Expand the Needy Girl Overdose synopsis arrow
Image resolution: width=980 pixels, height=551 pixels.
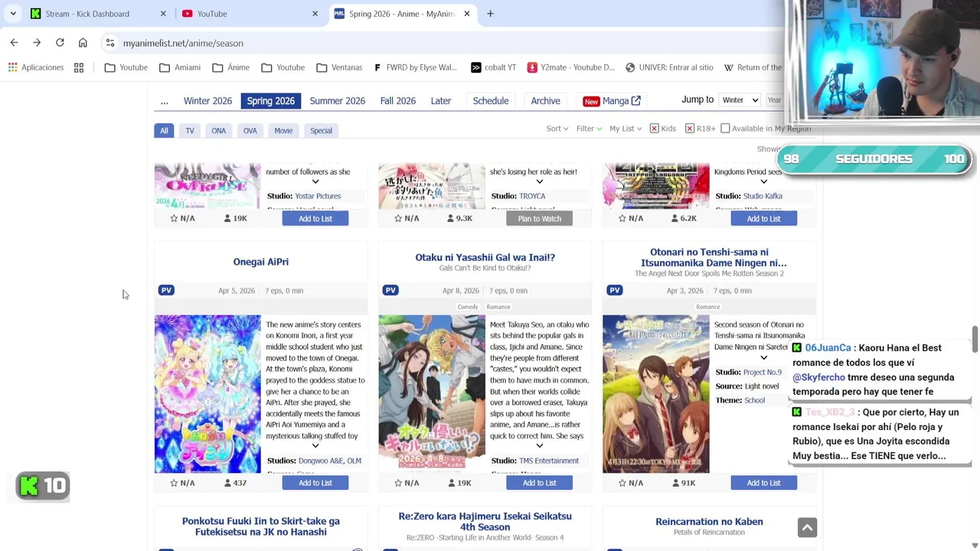pos(315,181)
